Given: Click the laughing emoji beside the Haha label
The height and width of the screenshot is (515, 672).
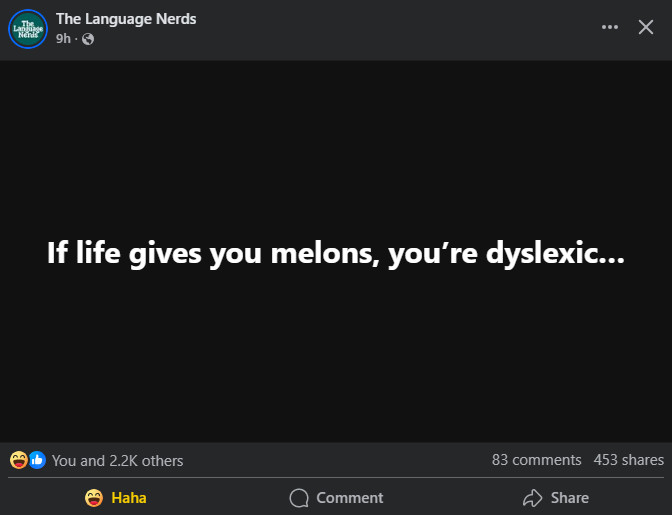Looking at the screenshot, I should point(95,497).
